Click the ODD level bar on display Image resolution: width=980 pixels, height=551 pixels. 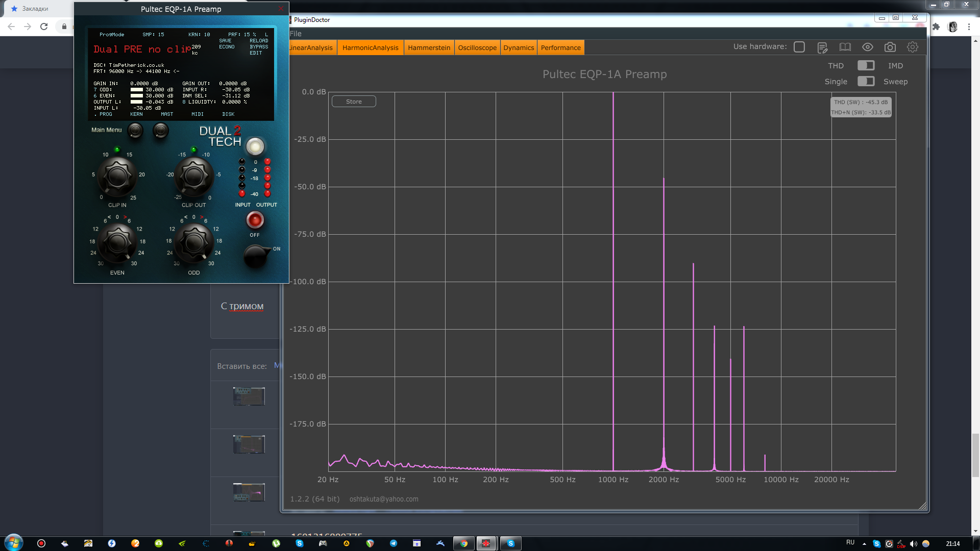[137, 90]
